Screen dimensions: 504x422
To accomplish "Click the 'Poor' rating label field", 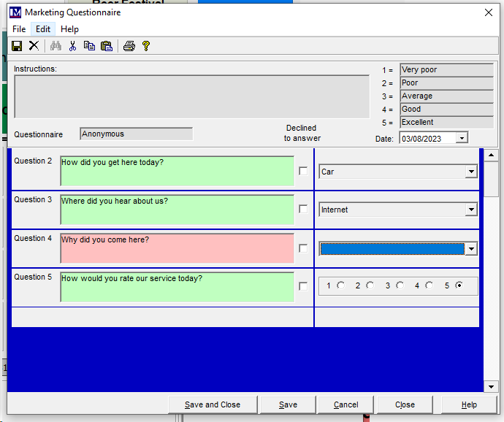I will [447, 83].
